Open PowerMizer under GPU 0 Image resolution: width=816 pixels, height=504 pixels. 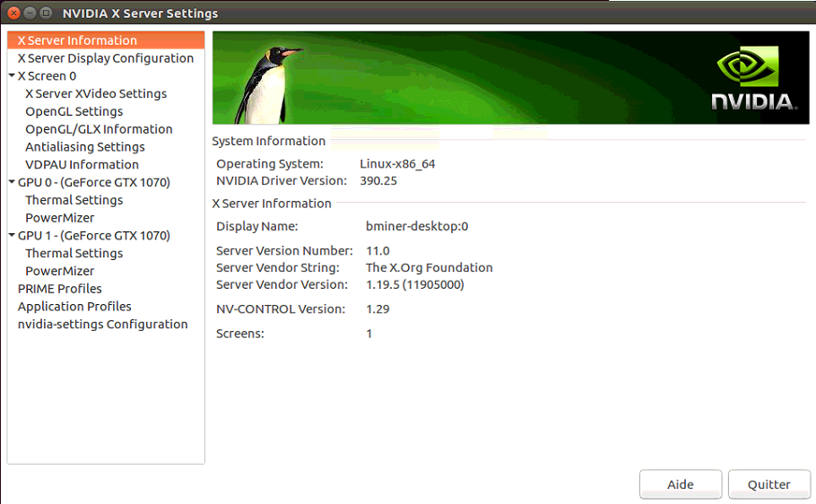(x=60, y=218)
